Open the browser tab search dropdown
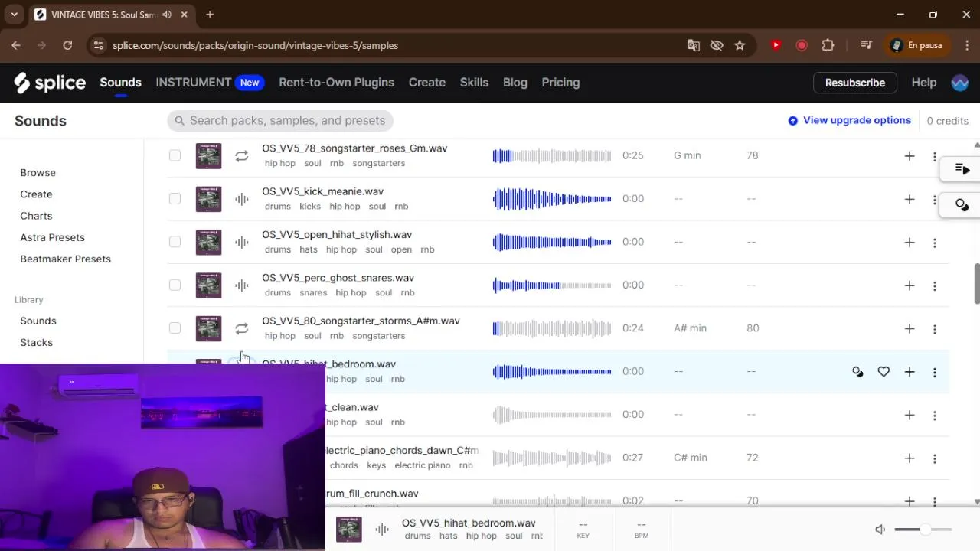Image resolution: width=980 pixels, height=551 pixels. (14, 14)
